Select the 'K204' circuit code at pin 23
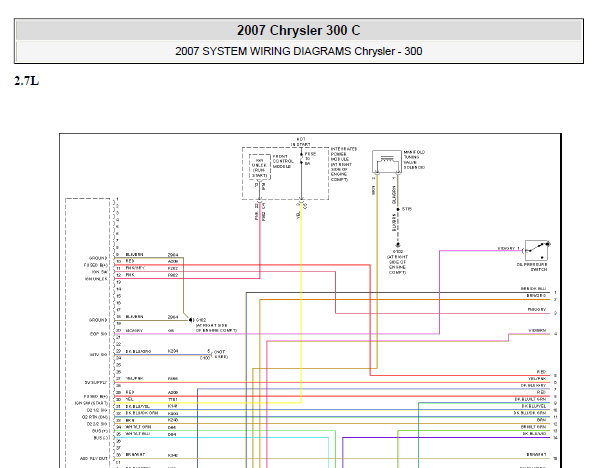This screenshot has height=468, width=603. (x=173, y=351)
